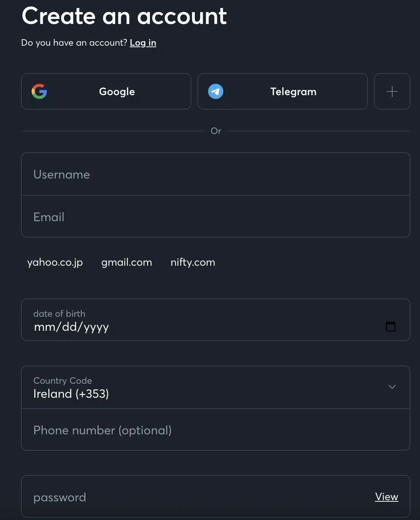Click the Create an account heading
Image resolution: width=420 pixels, height=520 pixels.
click(124, 16)
